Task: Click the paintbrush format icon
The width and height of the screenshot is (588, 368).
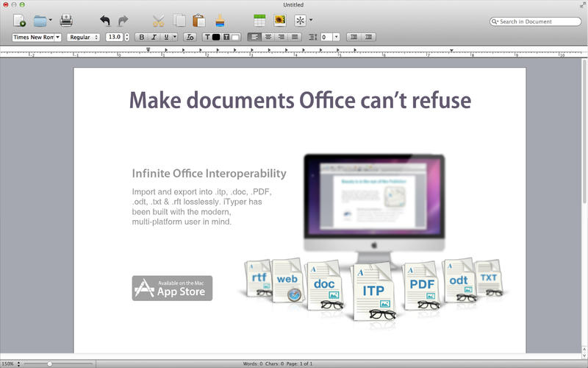Action: click(x=220, y=21)
